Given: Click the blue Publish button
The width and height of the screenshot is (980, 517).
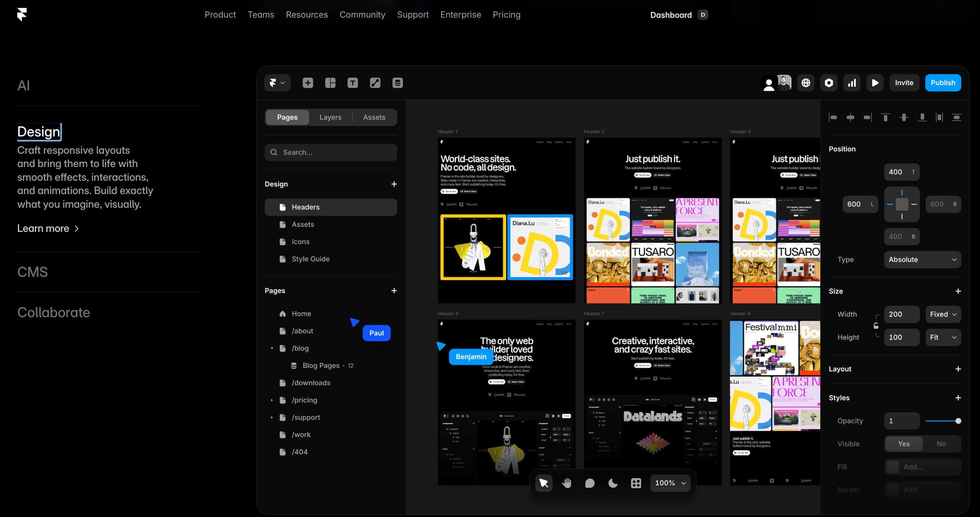Looking at the screenshot, I should (943, 82).
